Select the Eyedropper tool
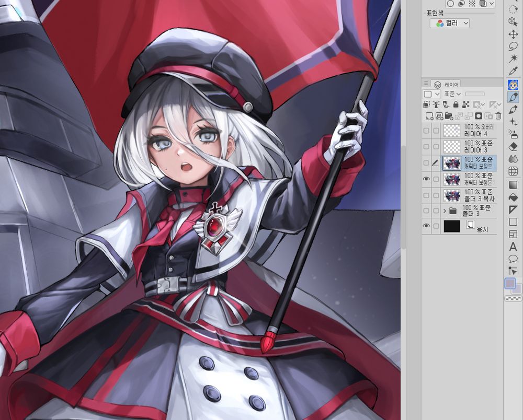The image size is (523, 420). 513,71
